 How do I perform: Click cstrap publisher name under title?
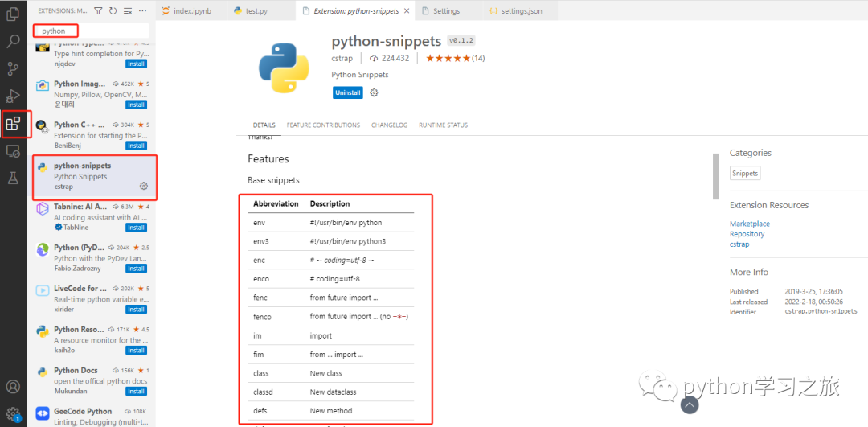[342, 58]
